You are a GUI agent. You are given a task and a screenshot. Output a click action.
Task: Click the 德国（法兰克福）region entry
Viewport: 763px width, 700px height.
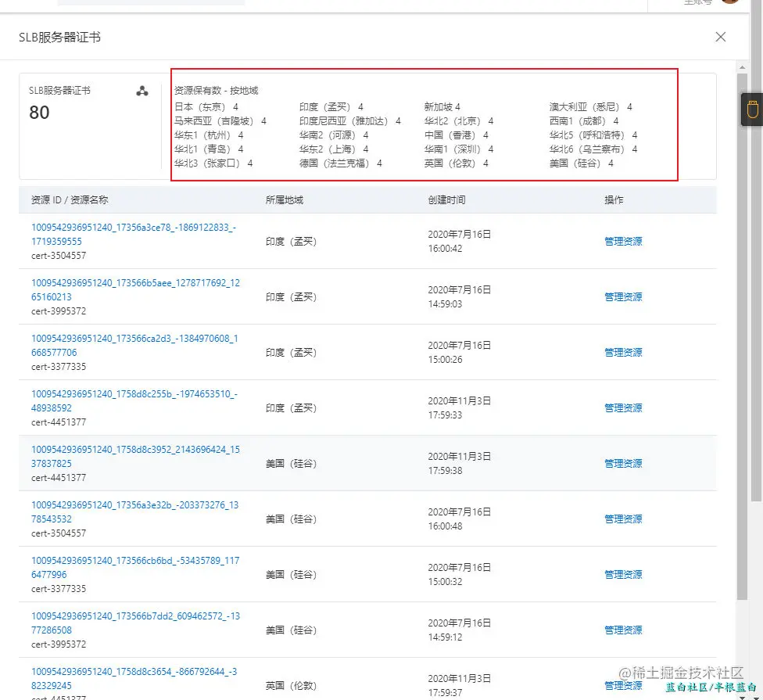click(x=341, y=163)
